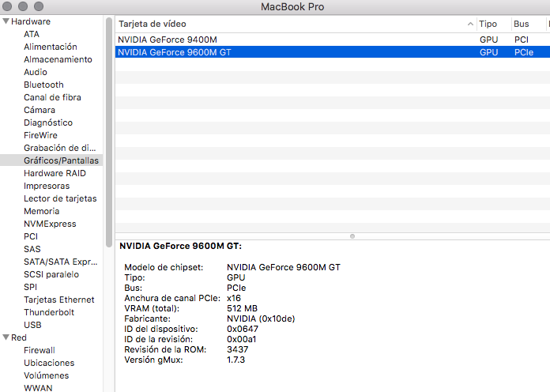Click VRAM value 512 MB
This screenshot has height=392, width=550.
[242, 308]
